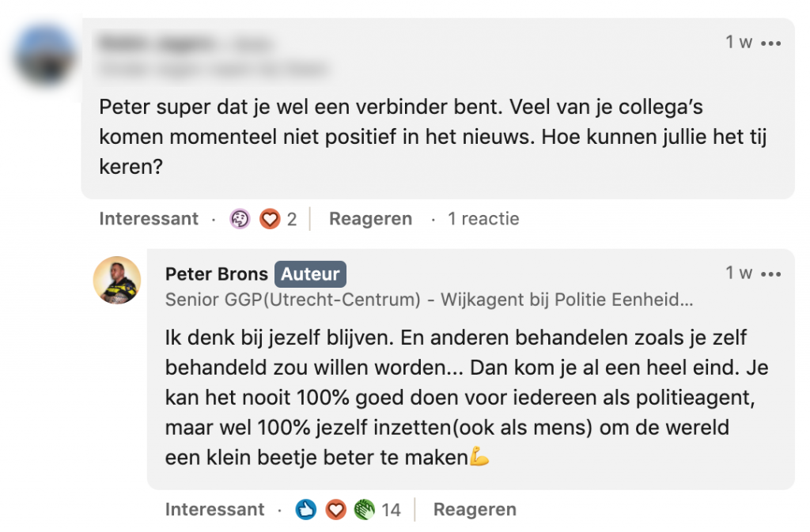Image resolution: width=810 pixels, height=532 pixels.
Task: Click Reageren under Peter Brons' reply
Action: [475, 510]
